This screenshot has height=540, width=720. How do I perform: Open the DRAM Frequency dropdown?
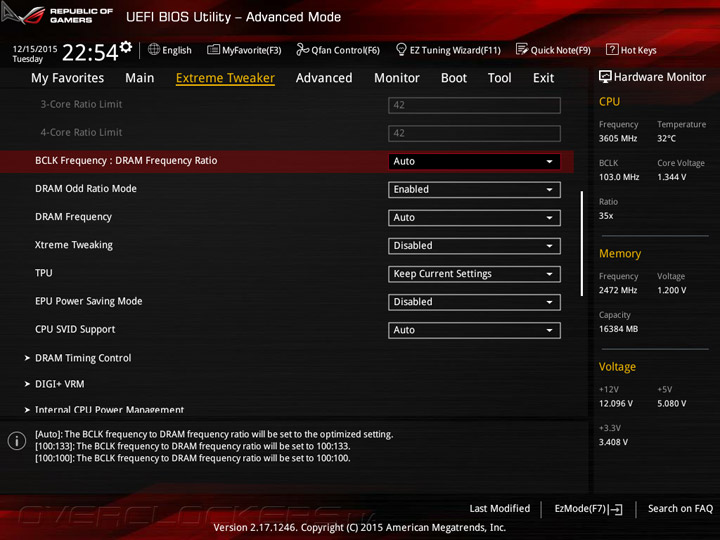474,218
